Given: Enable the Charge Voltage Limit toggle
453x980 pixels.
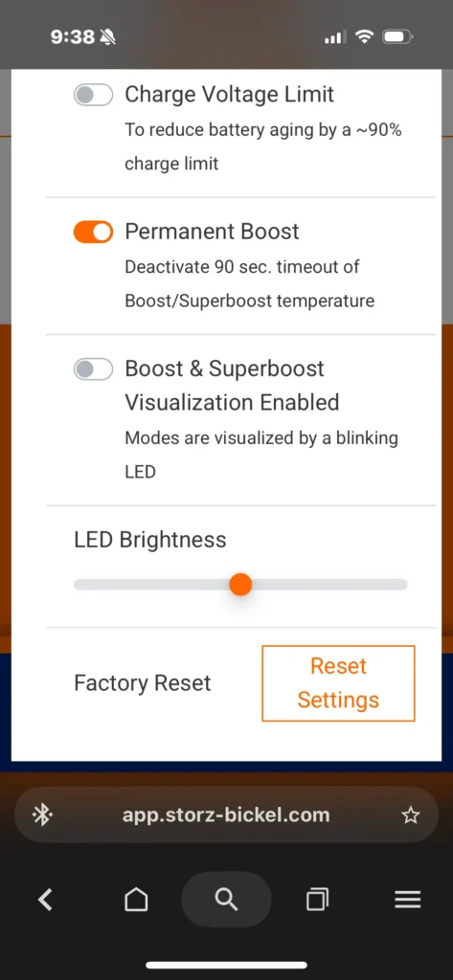Looking at the screenshot, I should click(93, 95).
